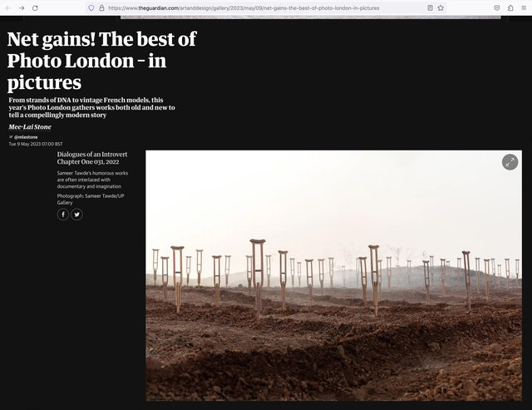Click the browser back arrow
The width and height of the screenshot is (532, 410).
8,7
